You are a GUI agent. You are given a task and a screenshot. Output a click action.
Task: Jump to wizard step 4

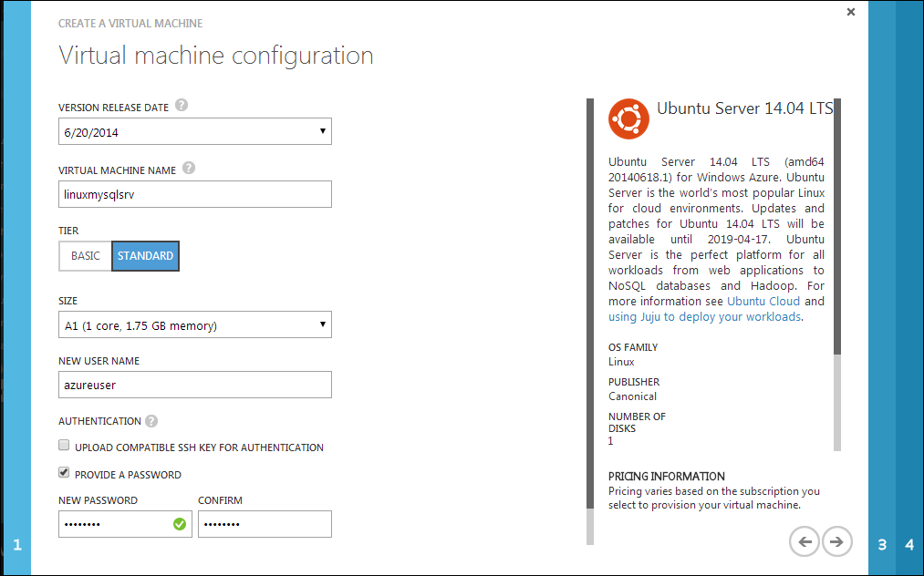coord(909,545)
